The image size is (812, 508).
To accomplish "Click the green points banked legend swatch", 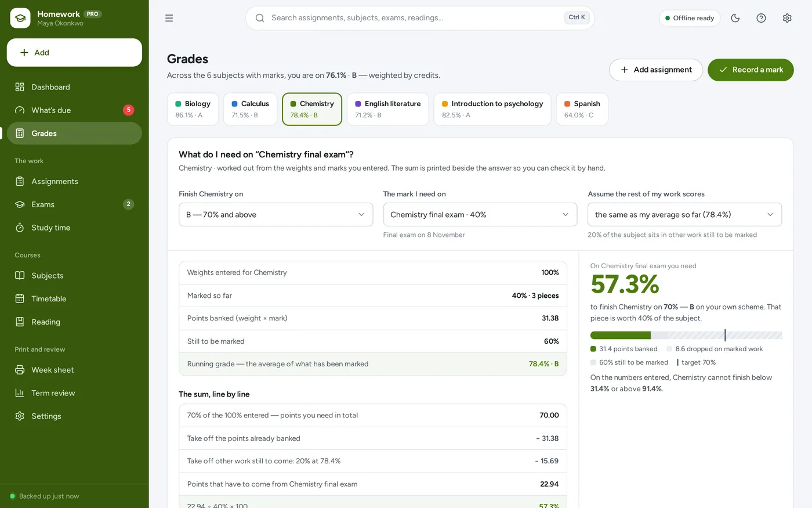I will [593, 349].
